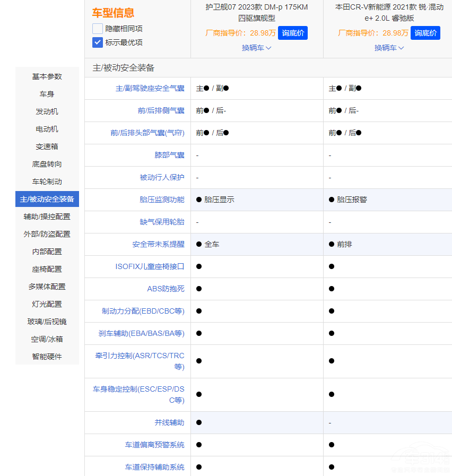Viewport: 452px width, 476px height.
Task: Click the 膝部气囊 parameter link
Action: point(169,155)
